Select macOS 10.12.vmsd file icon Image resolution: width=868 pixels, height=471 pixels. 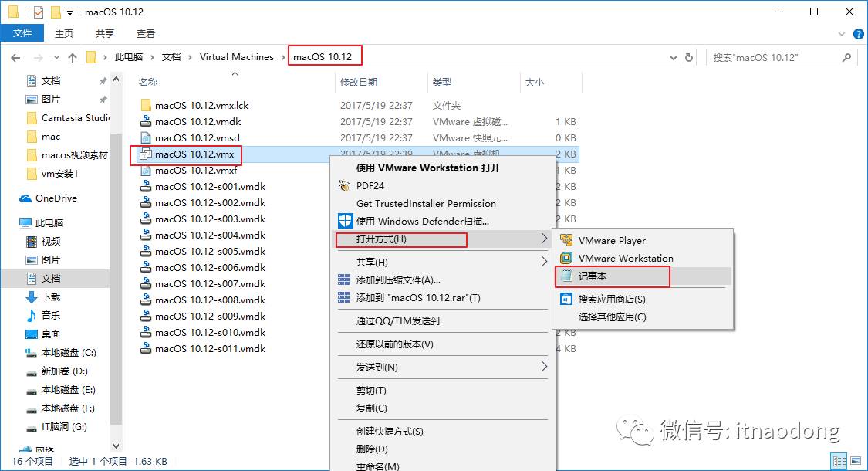[146, 137]
